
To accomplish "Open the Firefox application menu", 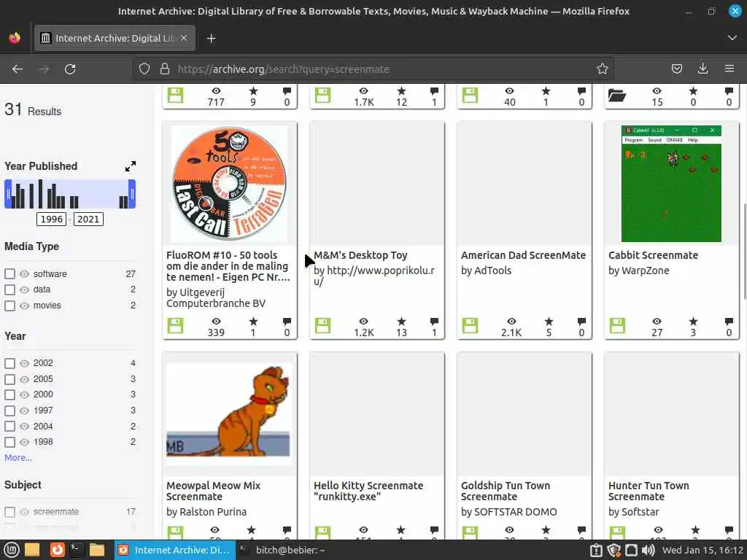I will coord(729,69).
